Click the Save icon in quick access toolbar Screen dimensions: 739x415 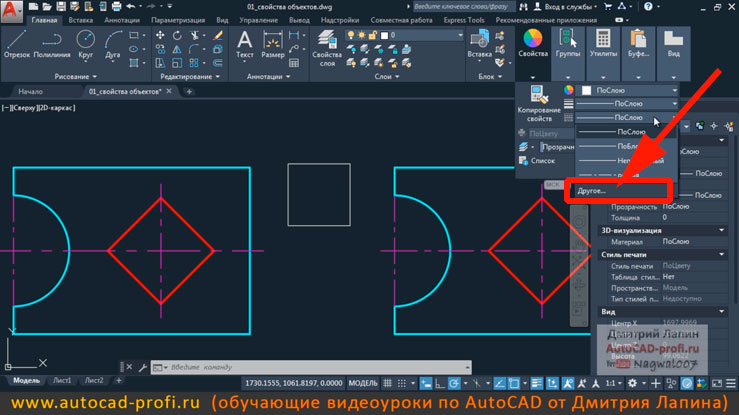tap(61, 7)
